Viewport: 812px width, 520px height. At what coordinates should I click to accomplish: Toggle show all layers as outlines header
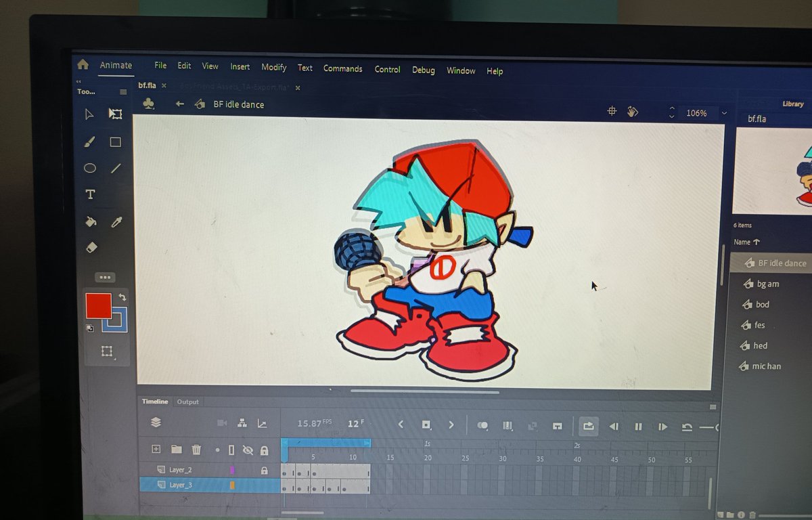[x=231, y=450]
